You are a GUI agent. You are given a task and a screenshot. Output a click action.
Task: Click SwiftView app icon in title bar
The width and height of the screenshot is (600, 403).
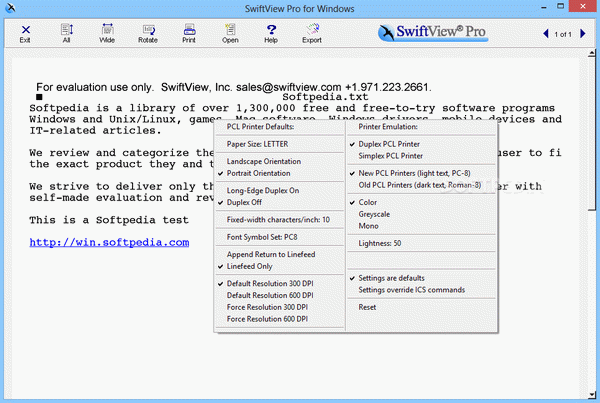point(11,8)
